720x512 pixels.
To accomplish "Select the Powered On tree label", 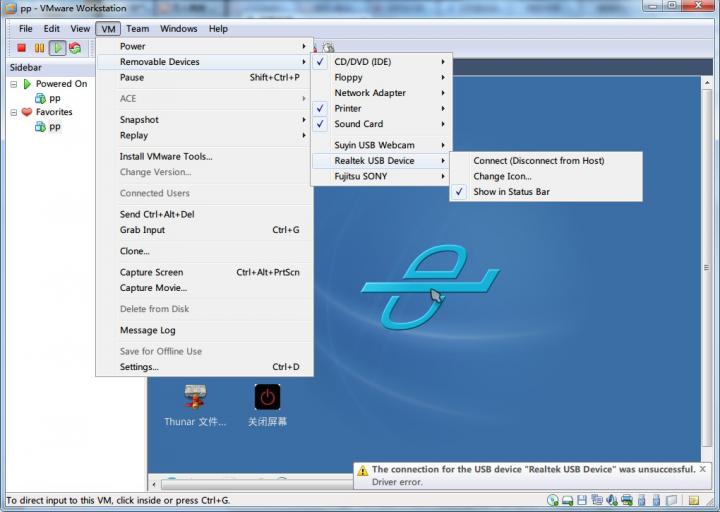I will [62, 84].
